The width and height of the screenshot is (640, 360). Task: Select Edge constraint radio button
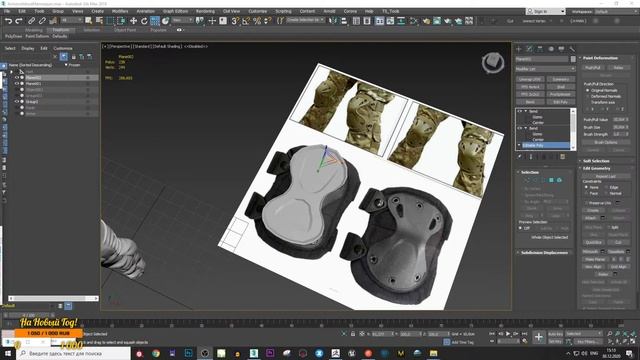(606, 187)
